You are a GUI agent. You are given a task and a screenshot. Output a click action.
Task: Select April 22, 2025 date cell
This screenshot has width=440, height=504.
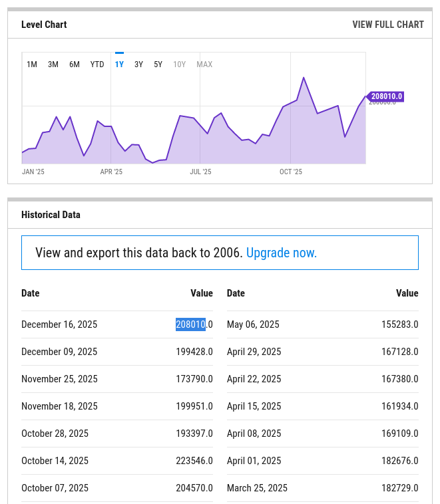coord(254,379)
